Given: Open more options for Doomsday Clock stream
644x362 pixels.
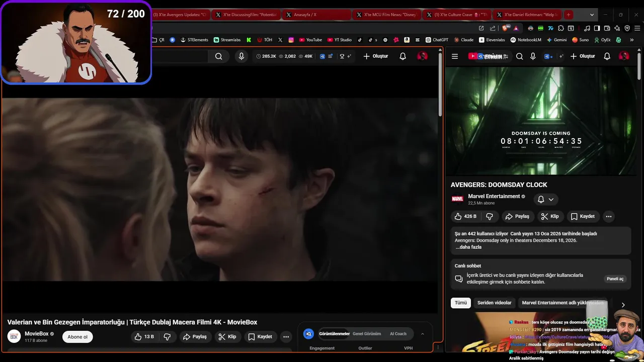Looking at the screenshot, I should (609, 216).
